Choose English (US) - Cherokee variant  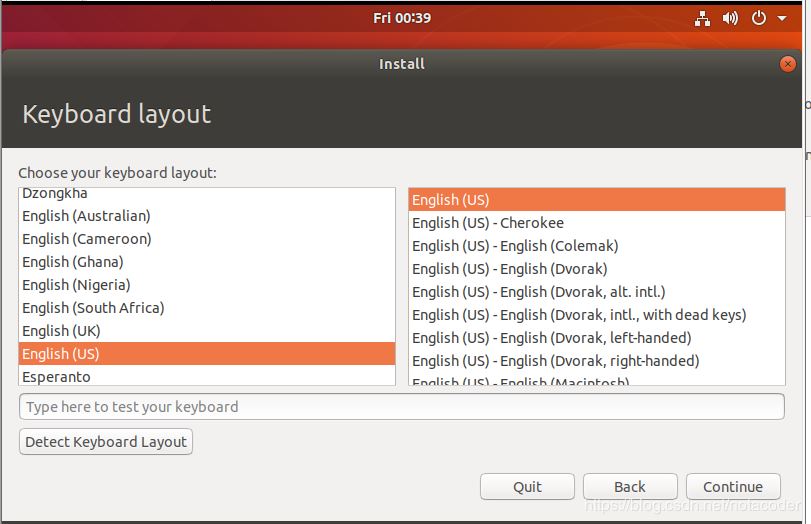click(x=488, y=223)
